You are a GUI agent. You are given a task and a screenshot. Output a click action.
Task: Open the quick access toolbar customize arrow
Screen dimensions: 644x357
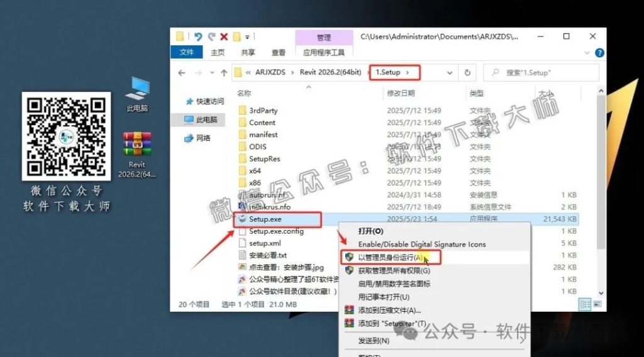pyautogui.click(x=247, y=37)
